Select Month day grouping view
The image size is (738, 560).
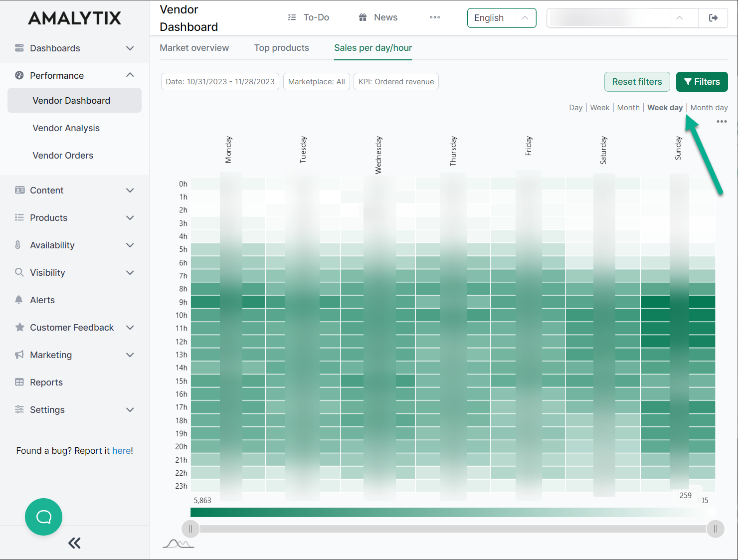click(709, 108)
